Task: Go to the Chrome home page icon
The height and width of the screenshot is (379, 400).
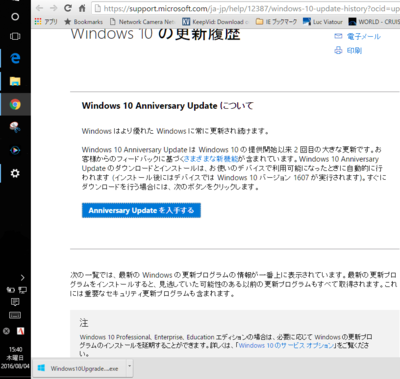Action: pos(82,8)
